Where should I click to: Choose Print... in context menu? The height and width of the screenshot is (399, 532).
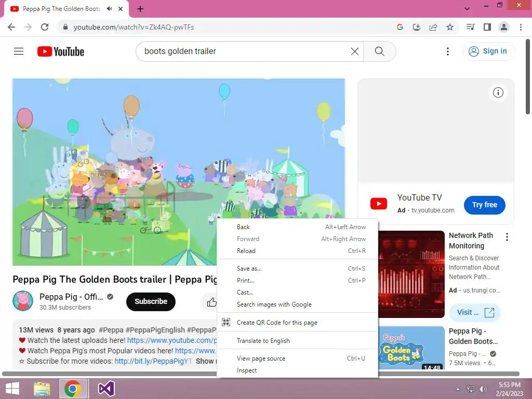pyautogui.click(x=297, y=281)
